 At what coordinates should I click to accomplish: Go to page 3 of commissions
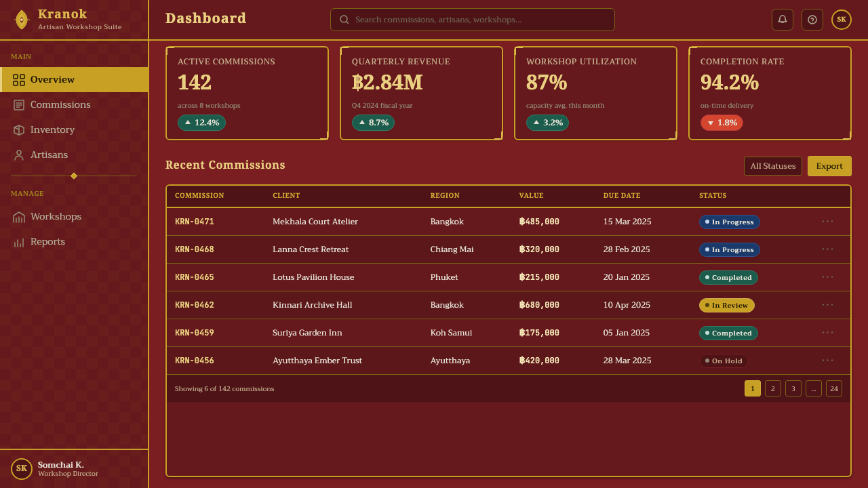coord(793,388)
